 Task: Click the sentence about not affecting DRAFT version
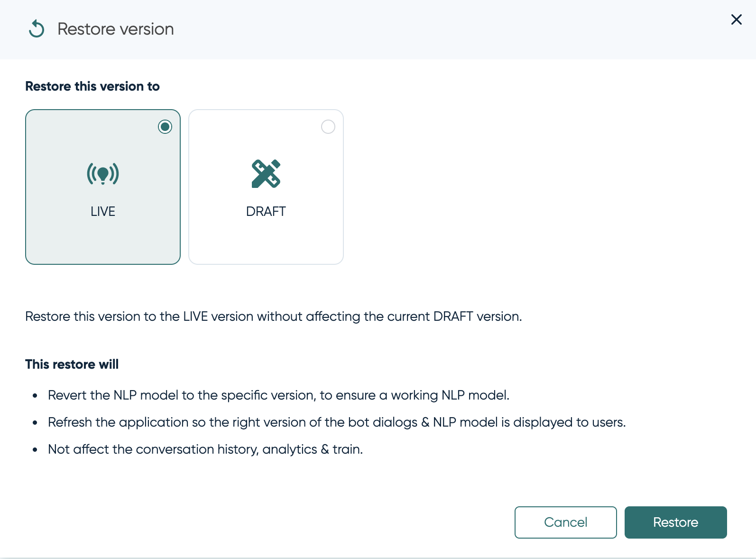coord(273,317)
